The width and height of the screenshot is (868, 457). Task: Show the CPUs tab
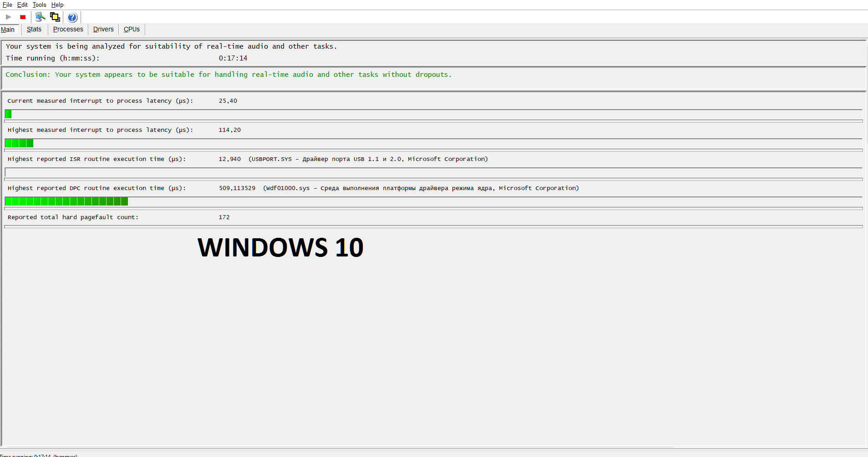[x=132, y=30]
